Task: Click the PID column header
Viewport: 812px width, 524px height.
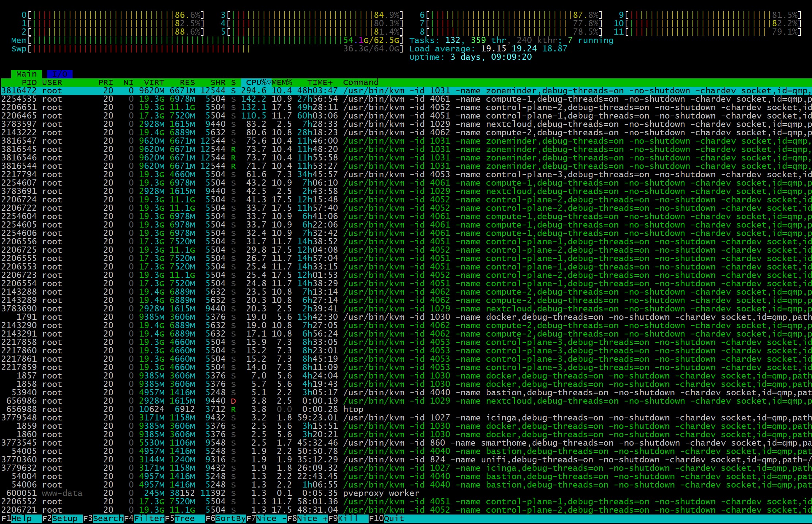Action: (29, 82)
